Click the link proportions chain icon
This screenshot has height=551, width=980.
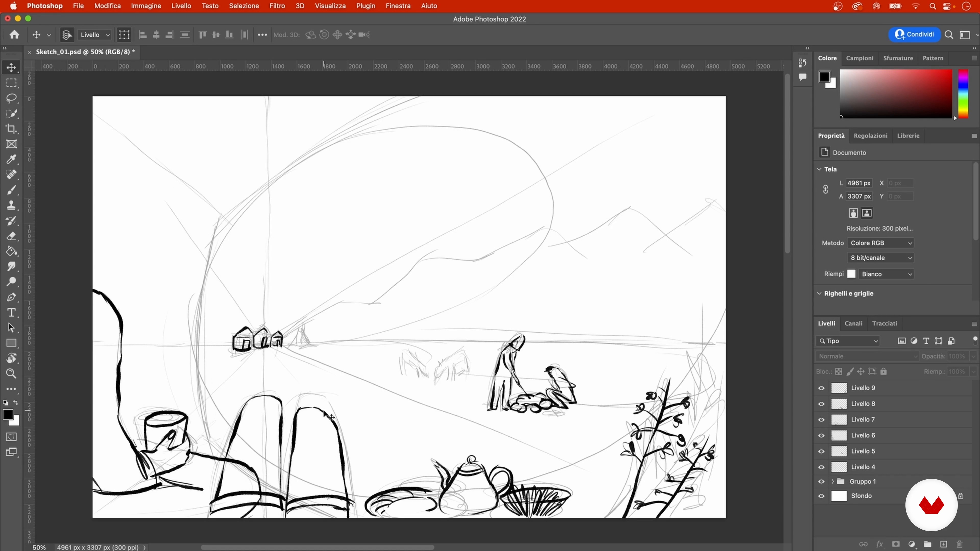(x=825, y=189)
